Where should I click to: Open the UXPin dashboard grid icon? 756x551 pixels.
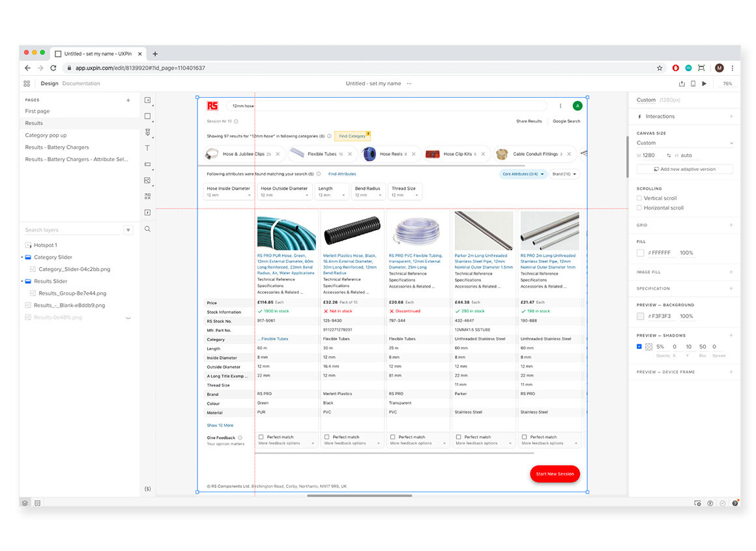pyautogui.click(x=27, y=83)
